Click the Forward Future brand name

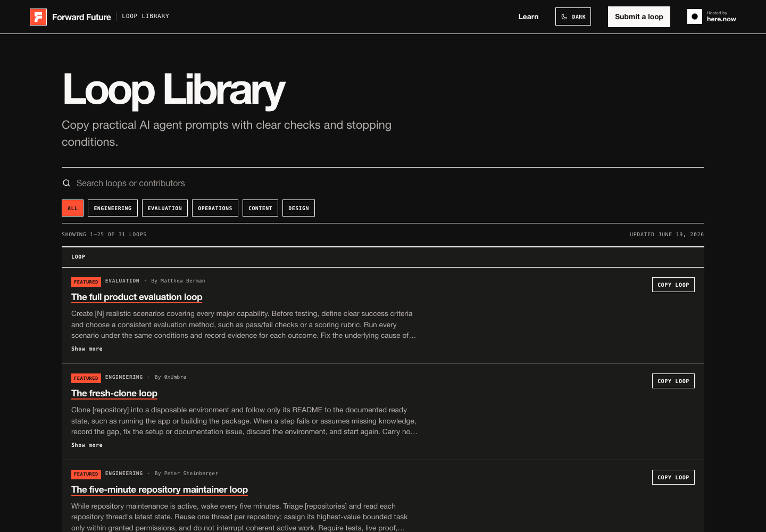pos(81,17)
